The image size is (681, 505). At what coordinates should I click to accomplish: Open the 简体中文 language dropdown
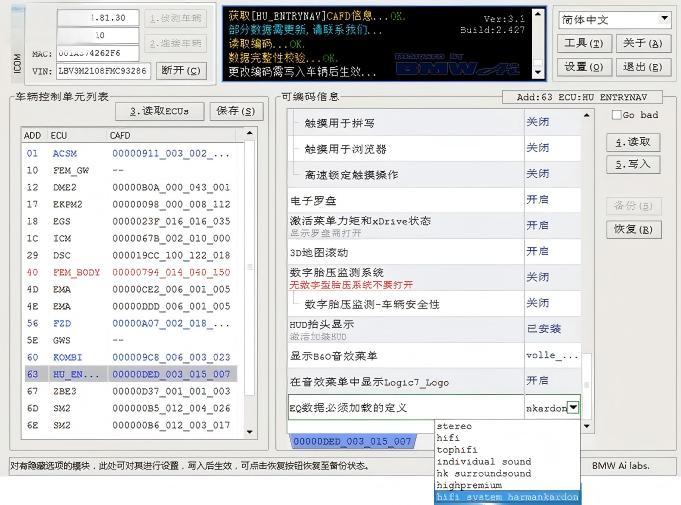point(614,19)
